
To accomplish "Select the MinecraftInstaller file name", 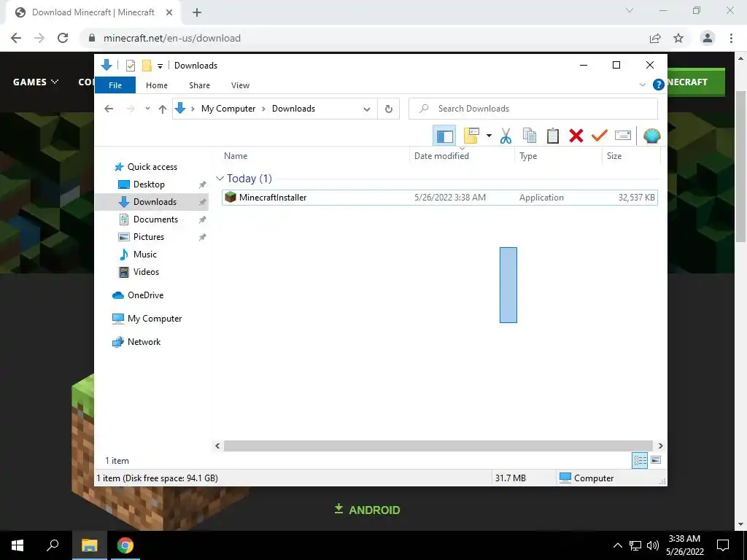I will click(x=273, y=197).
